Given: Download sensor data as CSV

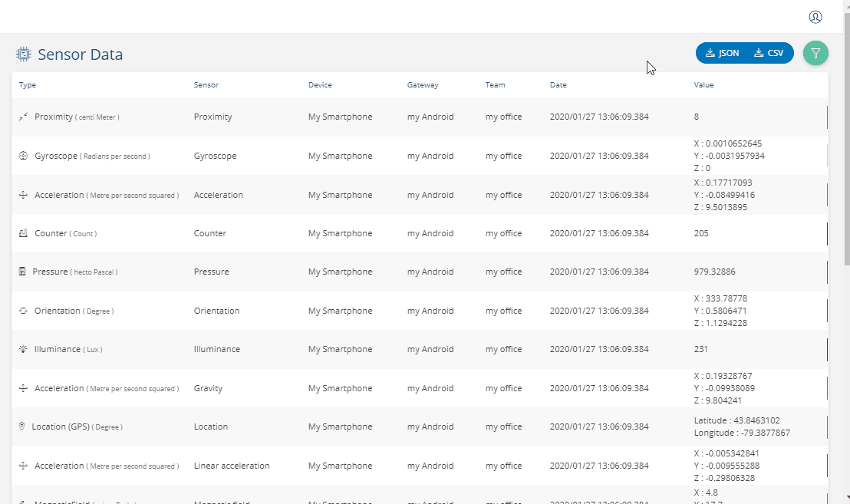Looking at the screenshot, I should (x=769, y=53).
